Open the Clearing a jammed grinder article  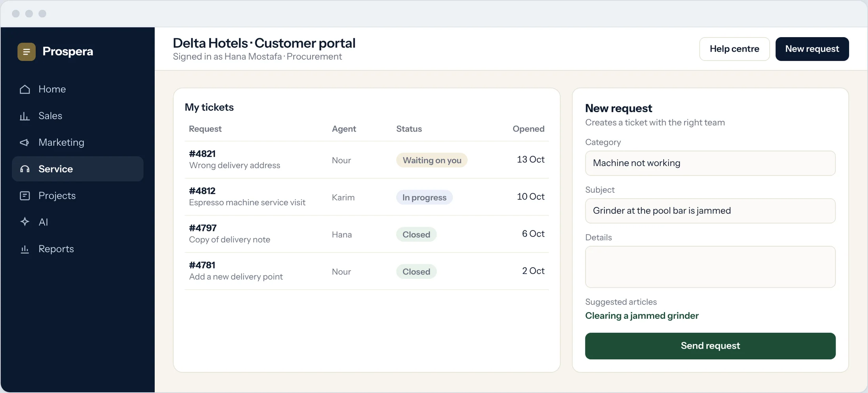click(642, 316)
